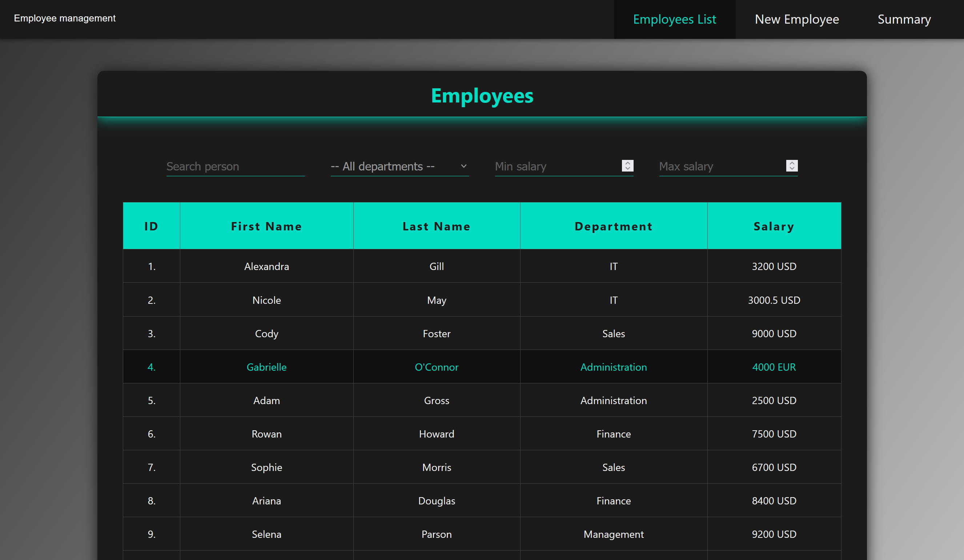Viewport: 964px width, 560px height.
Task: Click Min salary increment up arrow
Action: (627, 163)
